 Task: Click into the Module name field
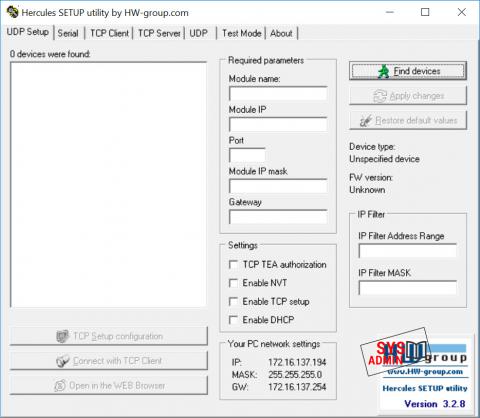278,94
